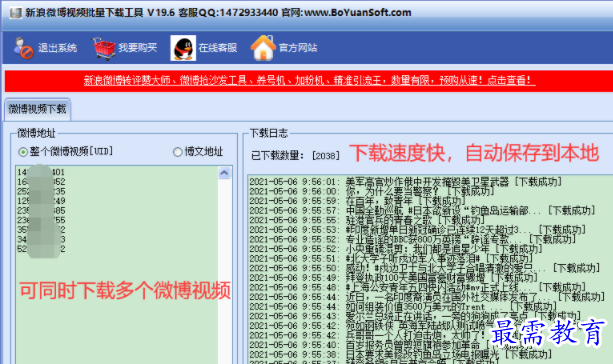The height and width of the screenshot is (364, 613).
Task: Click the 退出系统 label
Action: [57, 48]
